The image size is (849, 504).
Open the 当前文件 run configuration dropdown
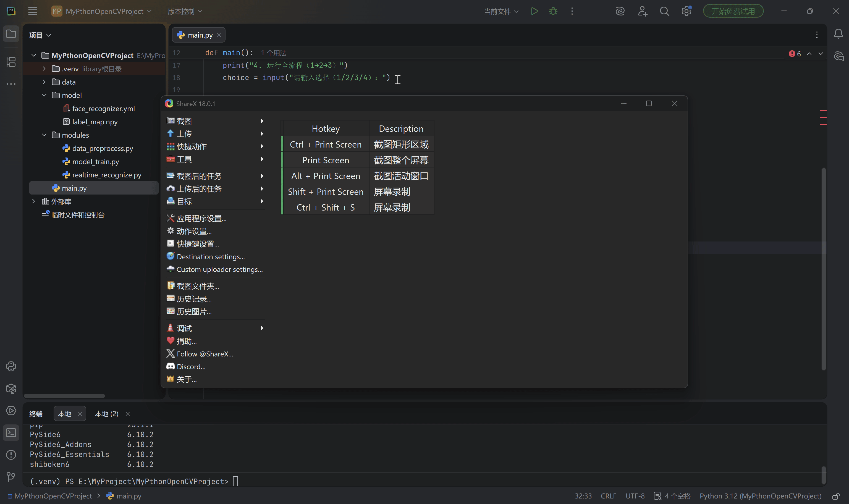(x=501, y=11)
